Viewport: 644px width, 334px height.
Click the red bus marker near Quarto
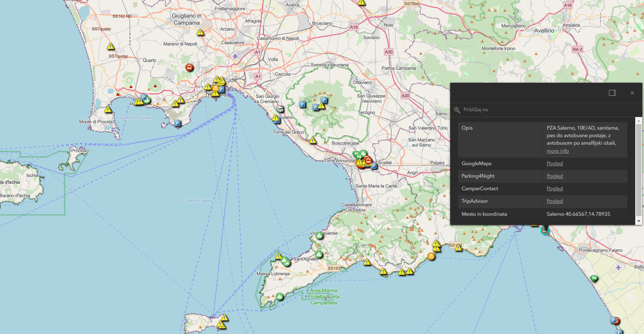[x=190, y=67]
